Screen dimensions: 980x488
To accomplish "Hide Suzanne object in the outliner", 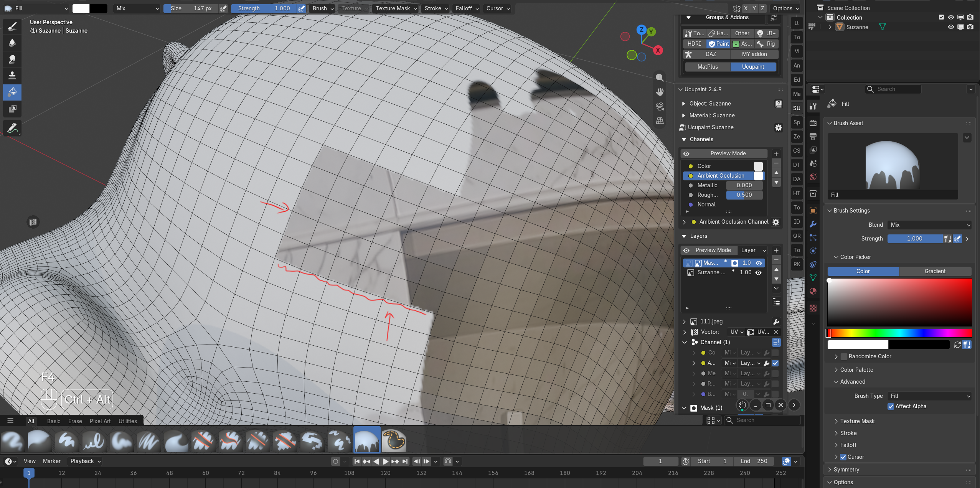I will [x=950, y=27].
